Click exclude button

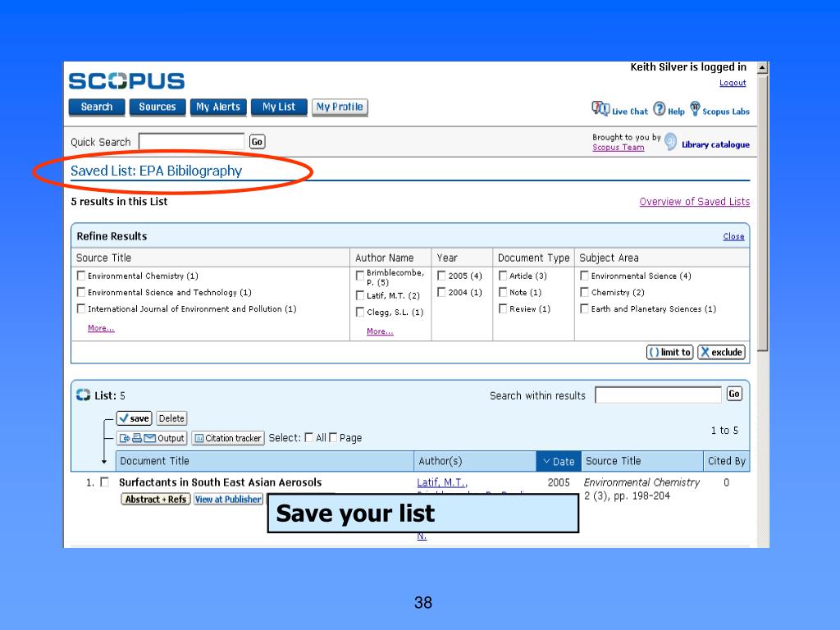[721, 352]
